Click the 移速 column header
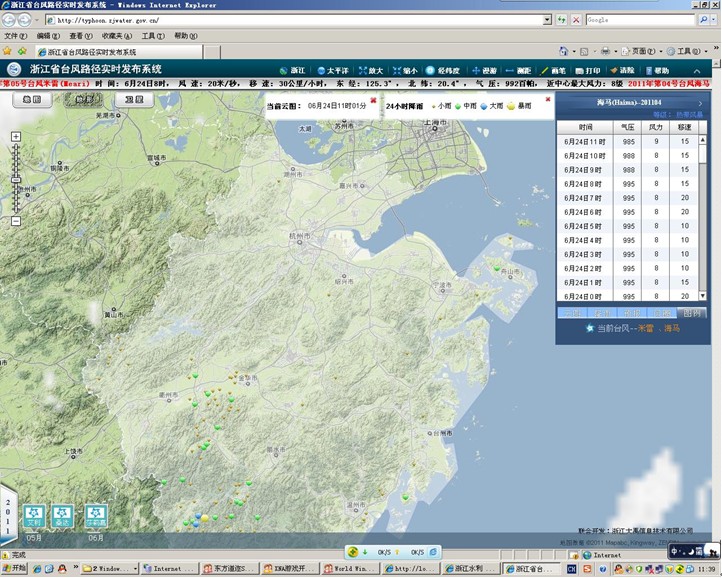This screenshot has height=578, width=722. pos(684,127)
